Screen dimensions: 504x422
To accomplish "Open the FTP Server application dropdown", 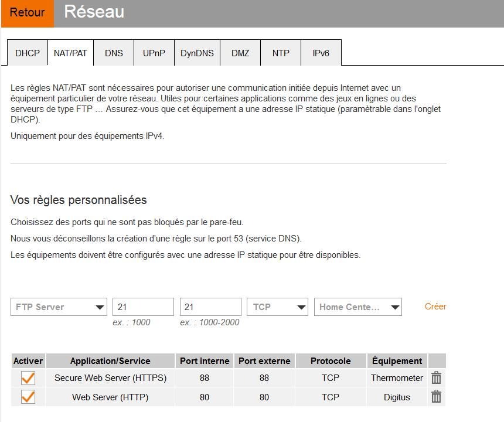I will pos(59,307).
